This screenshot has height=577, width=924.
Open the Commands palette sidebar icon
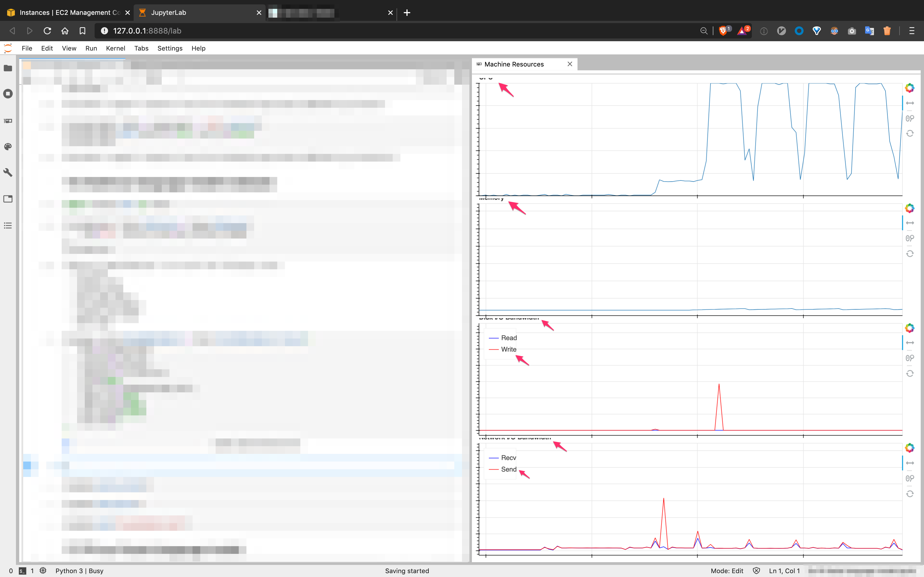8,147
